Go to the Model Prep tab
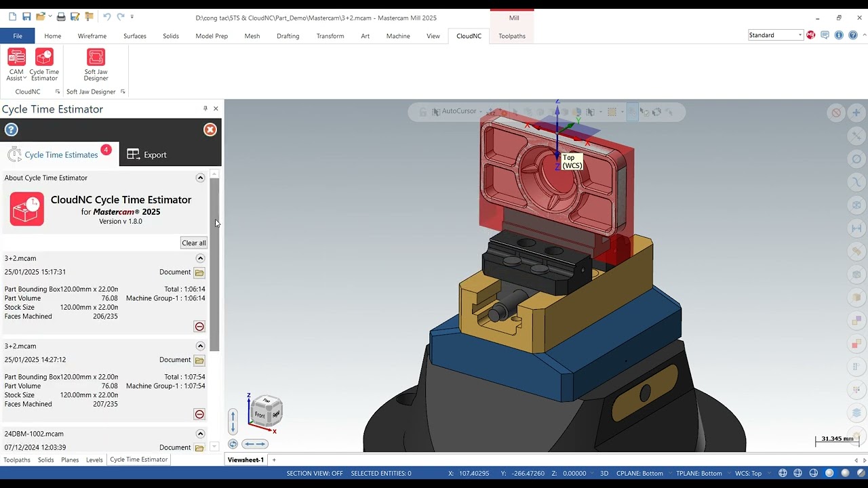 coord(212,36)
